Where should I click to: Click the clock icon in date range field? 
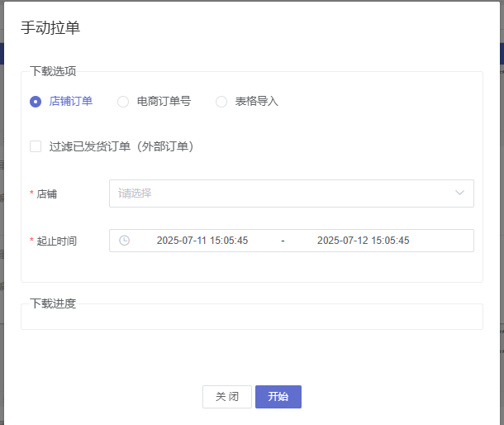[124, 241]
